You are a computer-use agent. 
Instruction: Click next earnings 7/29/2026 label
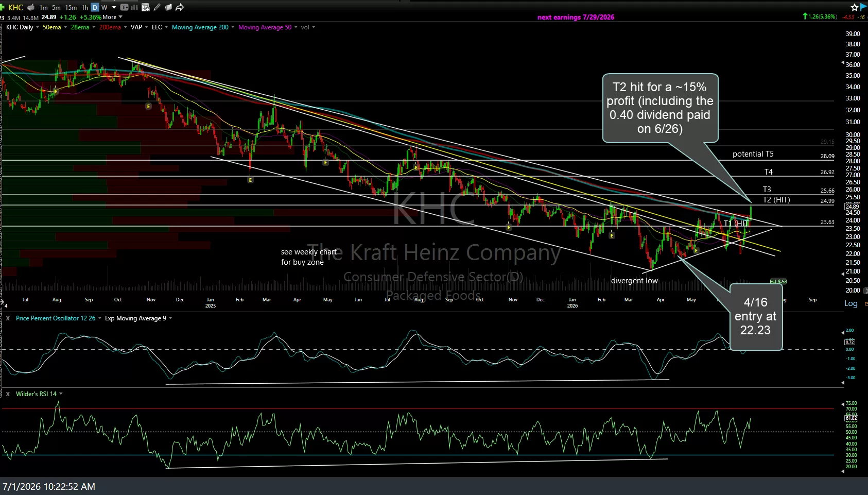(576, 17)
